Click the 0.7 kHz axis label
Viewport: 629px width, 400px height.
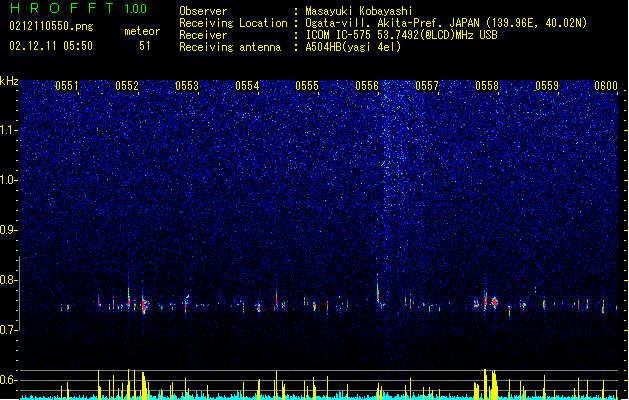(8, 330)
